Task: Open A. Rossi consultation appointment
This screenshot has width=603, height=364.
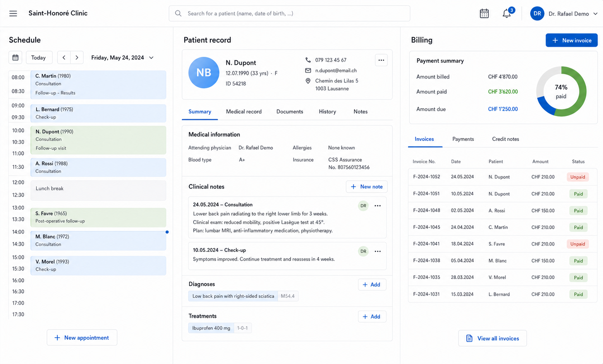Action: (98, 167)
